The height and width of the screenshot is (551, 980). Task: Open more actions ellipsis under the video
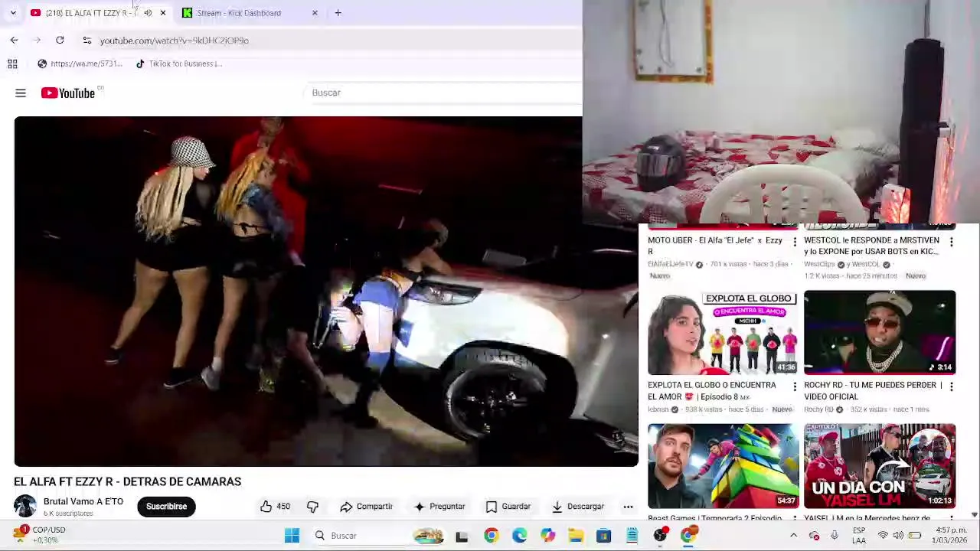coord(628,507)
